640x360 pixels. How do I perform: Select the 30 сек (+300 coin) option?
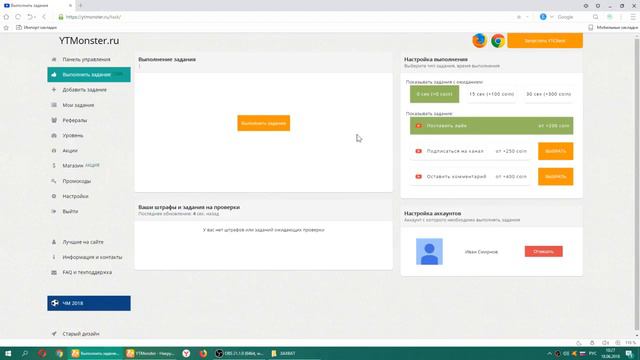pyautogui.click(x=549, y=94)
